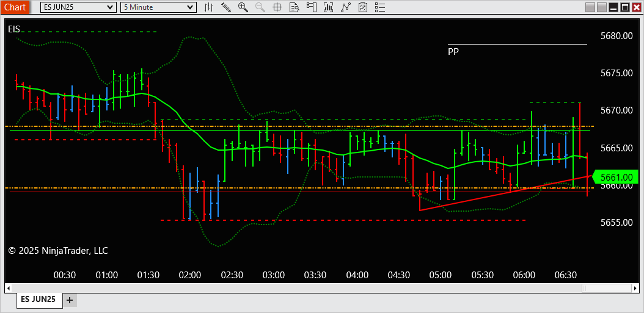Click the 05:30 time axis label

click(x=482, y=275)
